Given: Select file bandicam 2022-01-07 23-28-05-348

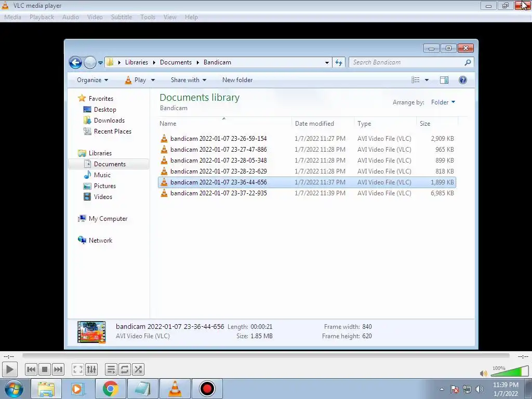Looking at the screenshot, I should click(307, 160).
